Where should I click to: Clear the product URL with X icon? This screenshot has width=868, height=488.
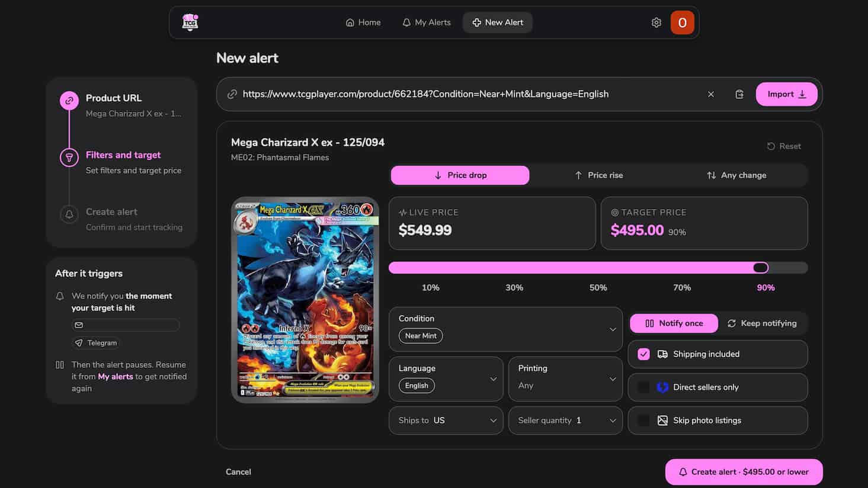[x=710, y=94]
